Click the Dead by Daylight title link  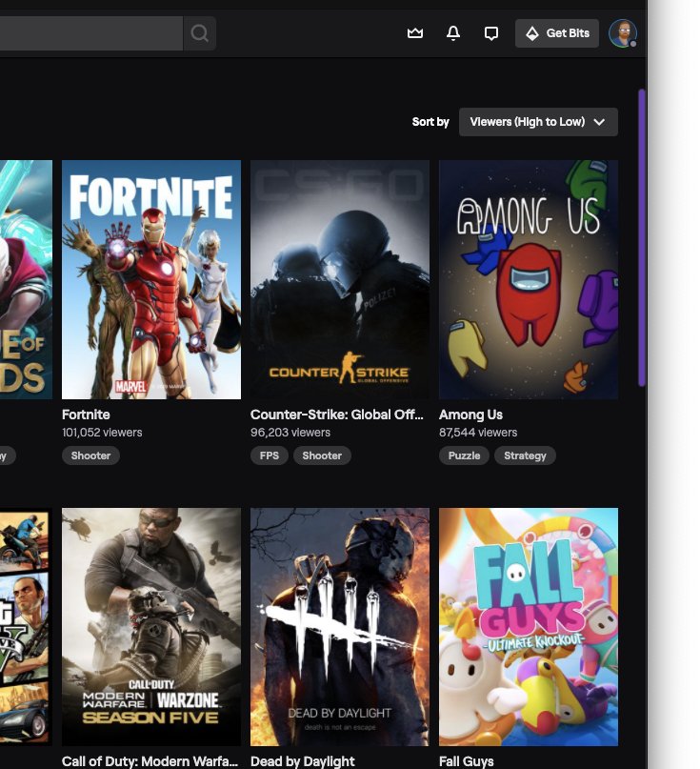click(303, 761)
